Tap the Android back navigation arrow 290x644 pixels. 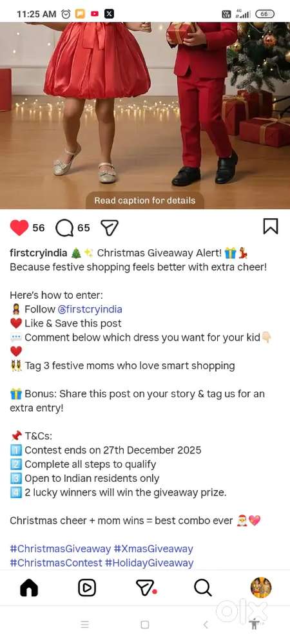206,625
